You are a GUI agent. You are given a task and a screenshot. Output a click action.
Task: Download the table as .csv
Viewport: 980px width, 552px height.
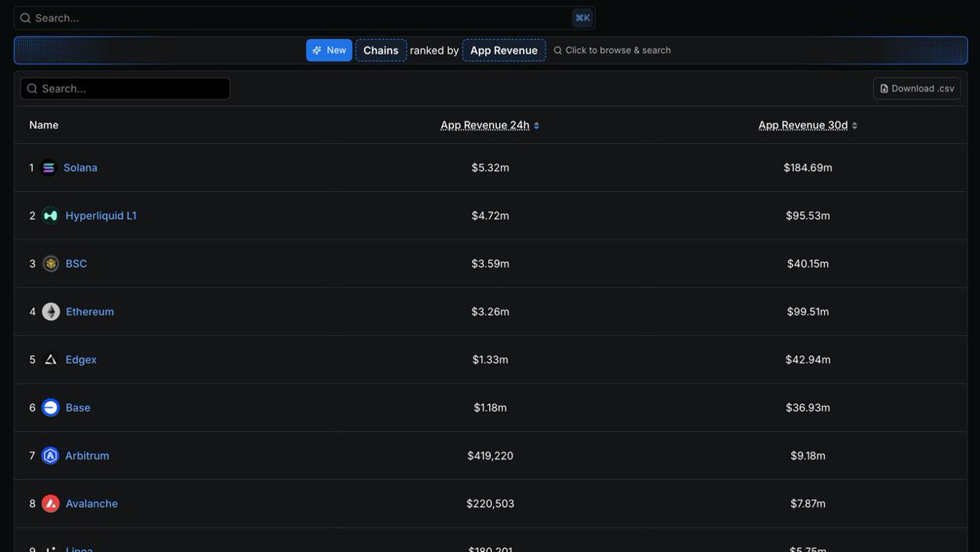(x=917, y=88)
